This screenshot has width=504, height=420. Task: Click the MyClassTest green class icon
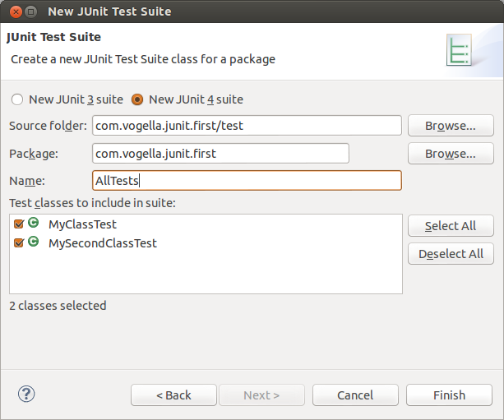(33, 223)
